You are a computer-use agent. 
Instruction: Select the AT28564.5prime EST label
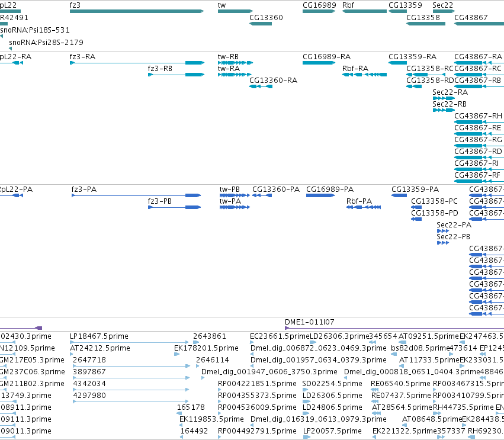[x=402, y=407]
